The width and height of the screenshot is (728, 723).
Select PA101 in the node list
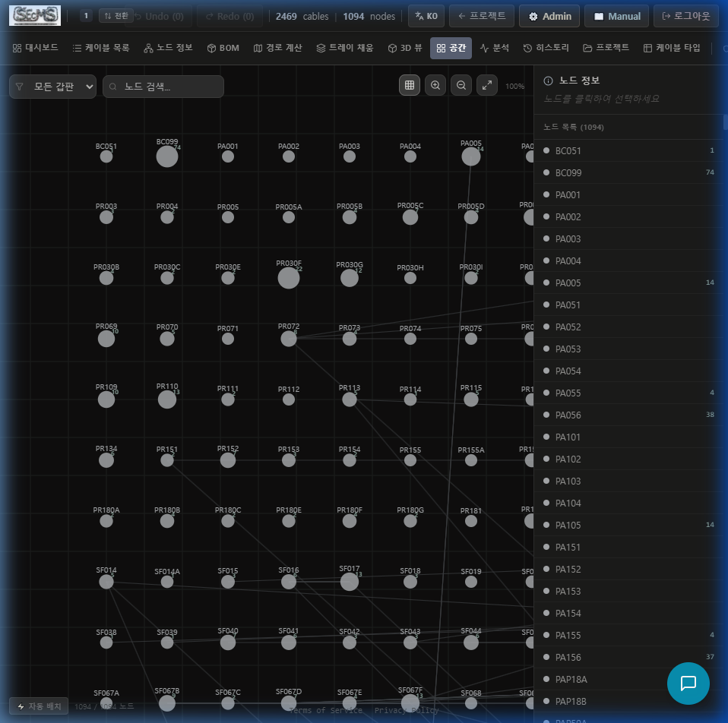(628, 437)
